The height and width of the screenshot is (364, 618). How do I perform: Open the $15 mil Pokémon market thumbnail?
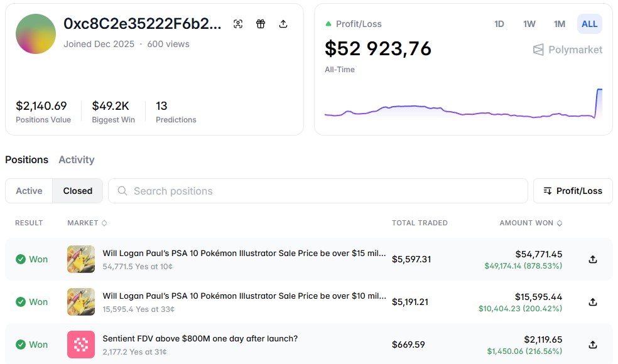[x=81, y=259]
